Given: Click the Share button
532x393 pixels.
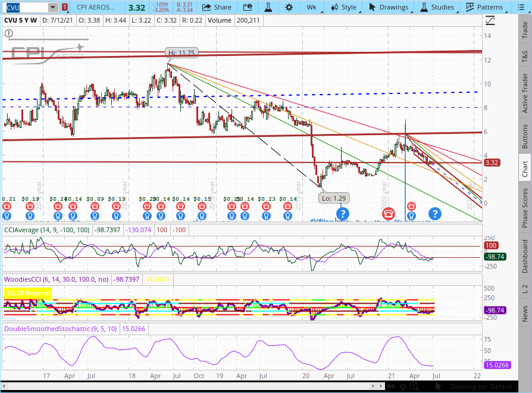Looking at the screenshot, I should coord(217,7).
